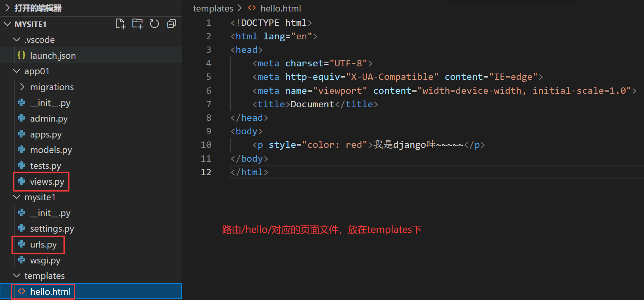Click line number 1 in gutter

pyautogui.click(x=209, y=23)
